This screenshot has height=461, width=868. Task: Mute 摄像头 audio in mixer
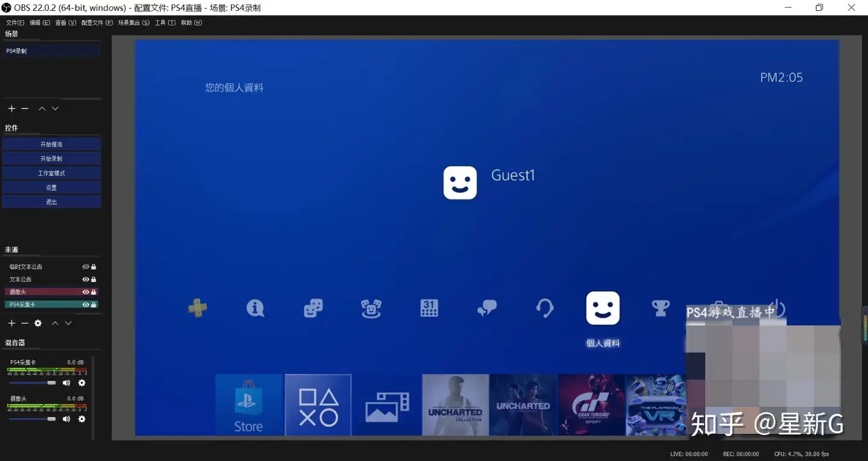[x=66, y=419]
